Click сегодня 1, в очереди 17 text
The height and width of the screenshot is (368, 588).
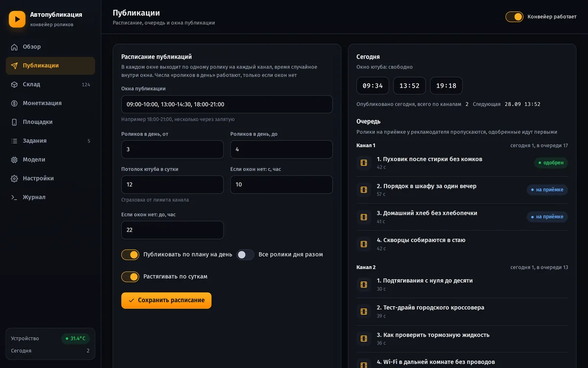[539, 146]
